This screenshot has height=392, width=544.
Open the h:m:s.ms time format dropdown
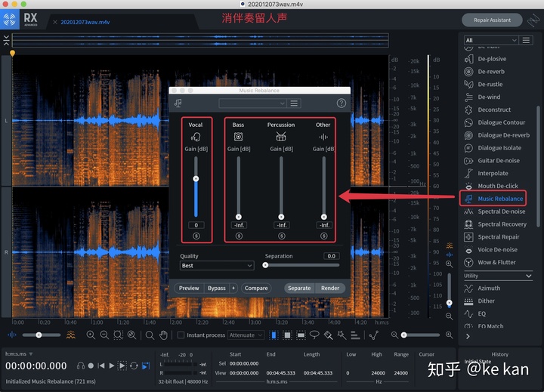(19, 353)
